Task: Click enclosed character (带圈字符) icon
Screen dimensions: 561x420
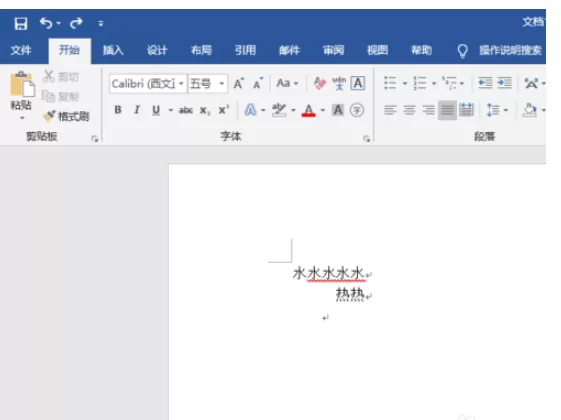Action: point(357,110)
